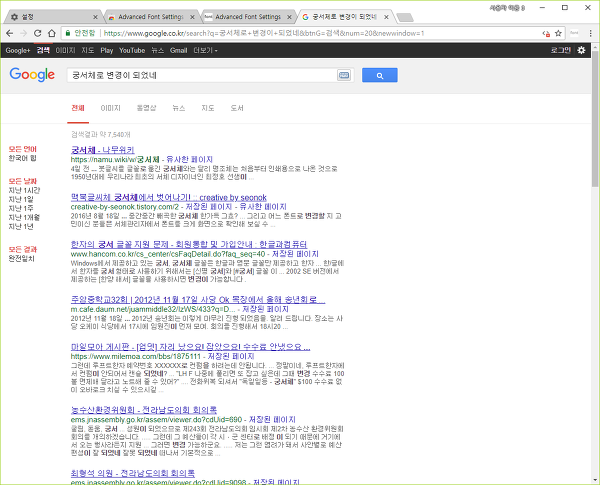
Task: Go back to the previous page
Action: 10,33
